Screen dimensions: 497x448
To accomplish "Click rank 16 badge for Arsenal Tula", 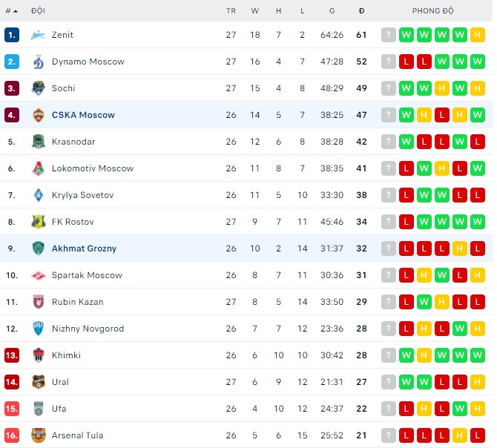I will 11,435.
